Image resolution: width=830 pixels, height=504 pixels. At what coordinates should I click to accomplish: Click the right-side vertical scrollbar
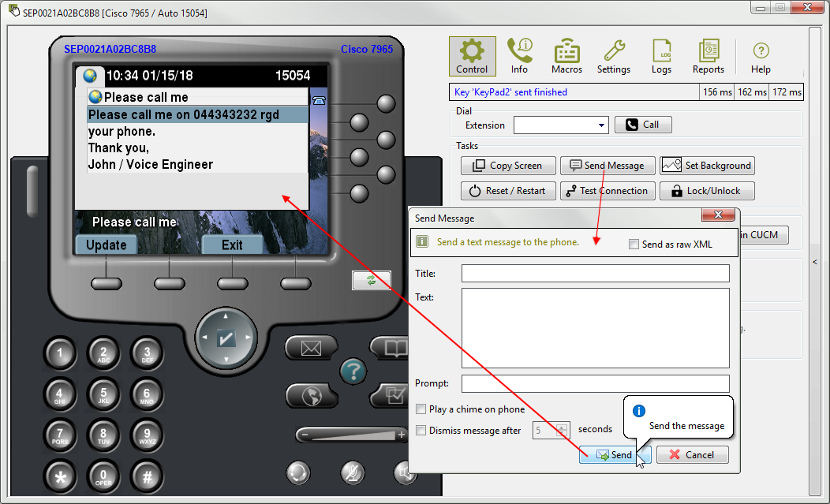point(815,262)
